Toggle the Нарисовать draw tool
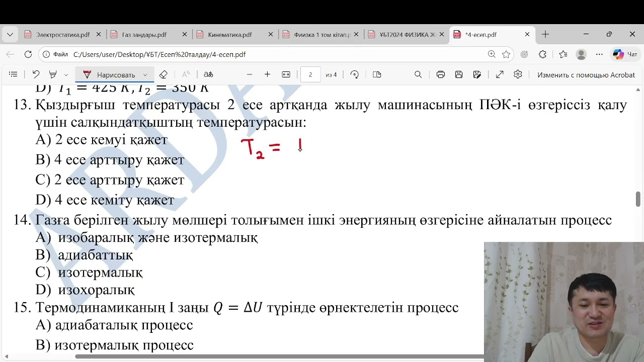The height and width of the screenshot is (362, 644). click(109, 74)
